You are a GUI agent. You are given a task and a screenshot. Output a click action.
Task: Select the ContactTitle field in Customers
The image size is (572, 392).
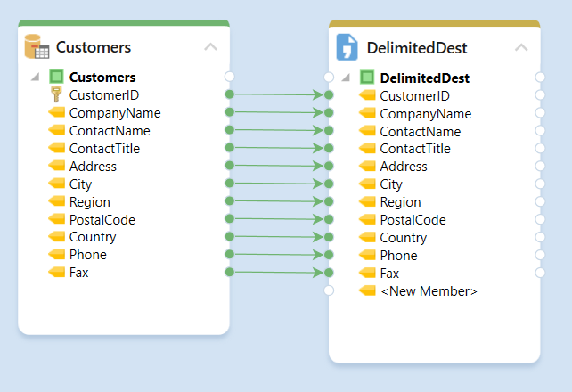(104, 148)
